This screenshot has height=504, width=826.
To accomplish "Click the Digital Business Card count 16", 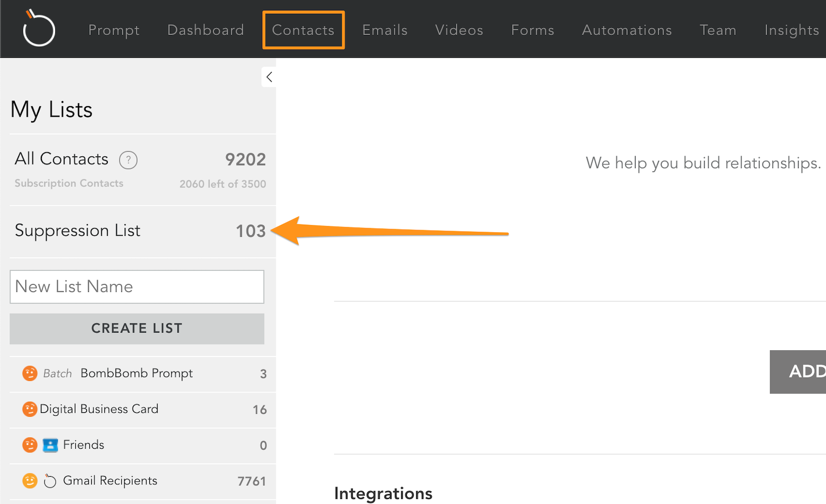I will (x=260, y=410).
